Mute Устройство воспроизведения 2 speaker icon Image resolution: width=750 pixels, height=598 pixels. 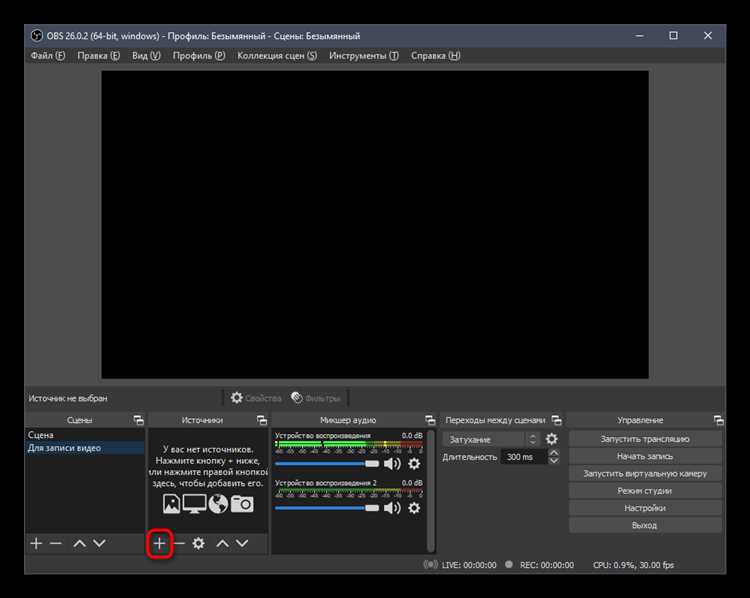point(392,508)
